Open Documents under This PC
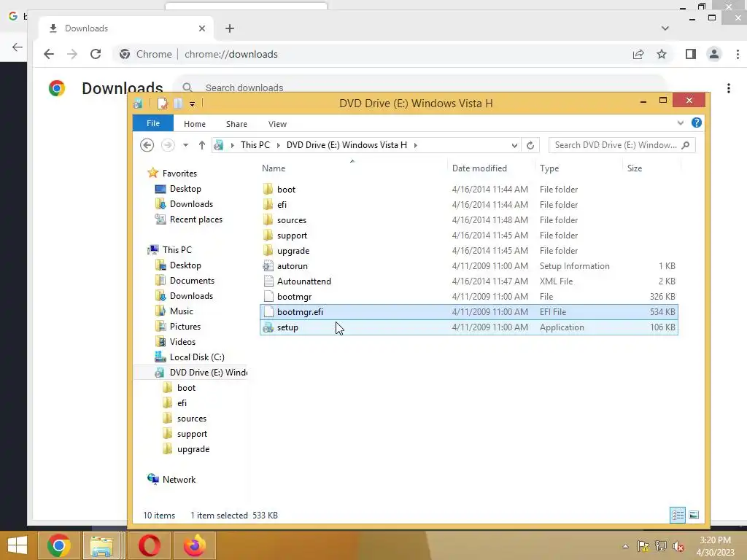747x560 pixels. (x=192, y=281)
